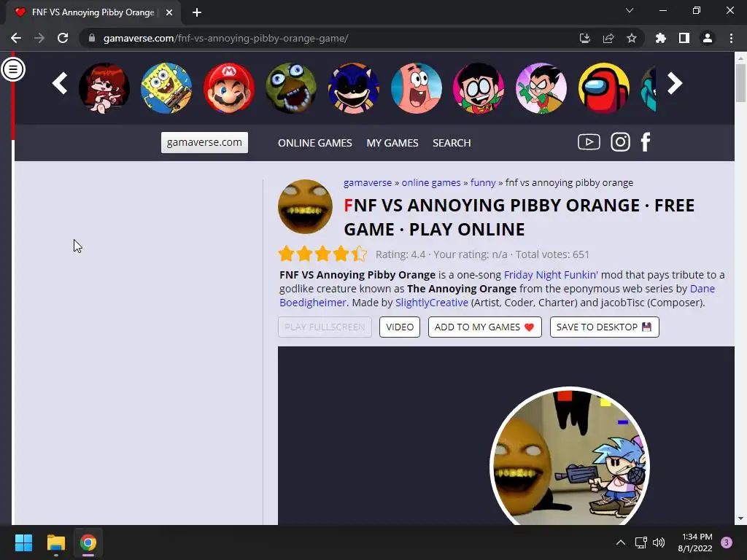Open the SEARCH menu item
This screenshot has width=747, height=560.
[x=452, y=143]
